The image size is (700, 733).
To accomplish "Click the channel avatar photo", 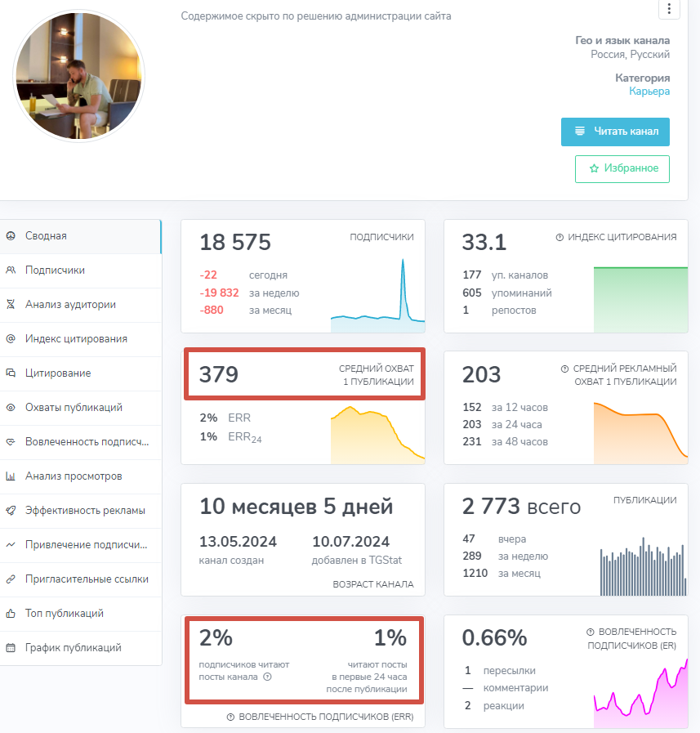I will coord(78,76).
